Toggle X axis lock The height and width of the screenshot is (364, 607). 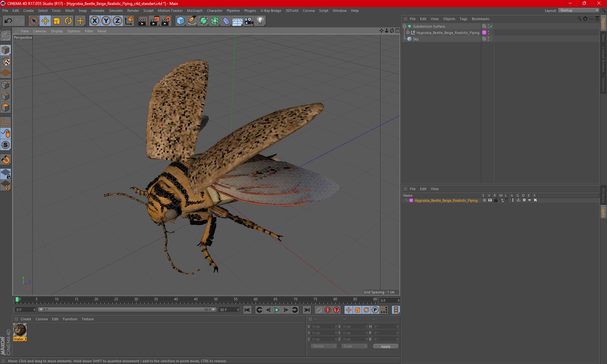(95, 21)
